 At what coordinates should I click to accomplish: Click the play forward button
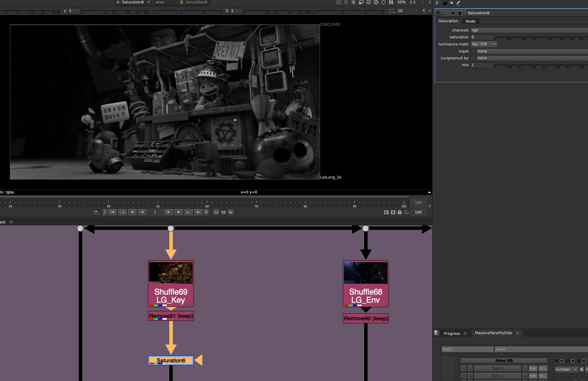click(x=168, y=212)
